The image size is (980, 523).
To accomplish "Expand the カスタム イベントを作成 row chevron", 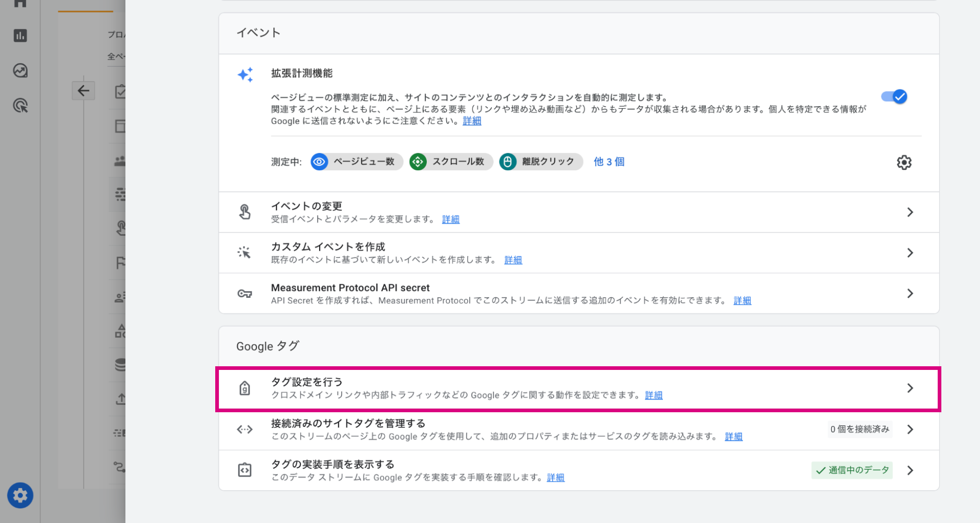I will 910,253.
